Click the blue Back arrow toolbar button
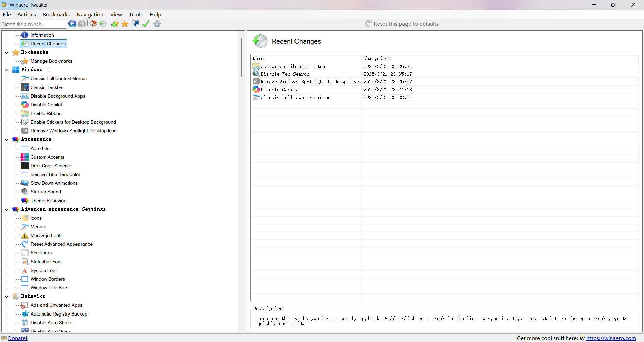Screen dimensions: 644x342 tap(72, 24)
